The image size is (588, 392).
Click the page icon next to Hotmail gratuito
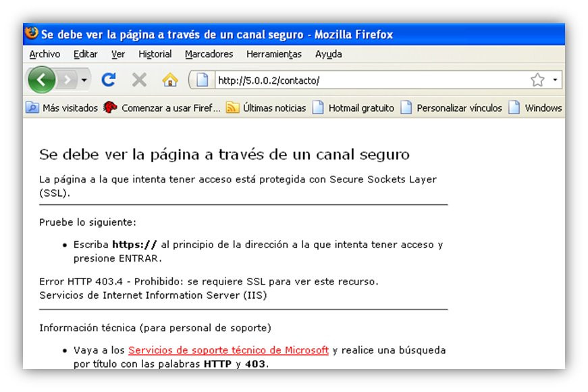tap(319, 107)
